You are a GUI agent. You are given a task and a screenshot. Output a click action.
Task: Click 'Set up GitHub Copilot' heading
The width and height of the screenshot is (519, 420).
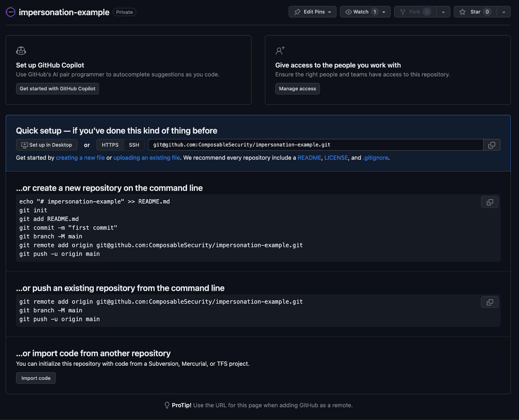pyautogui.click(x=50, y=65)
